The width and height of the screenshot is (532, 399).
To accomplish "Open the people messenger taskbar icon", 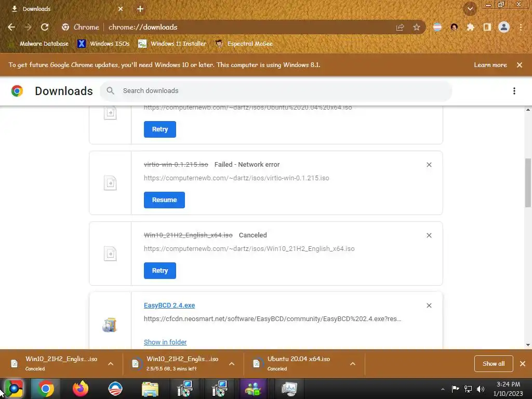I will coord(253,389).
